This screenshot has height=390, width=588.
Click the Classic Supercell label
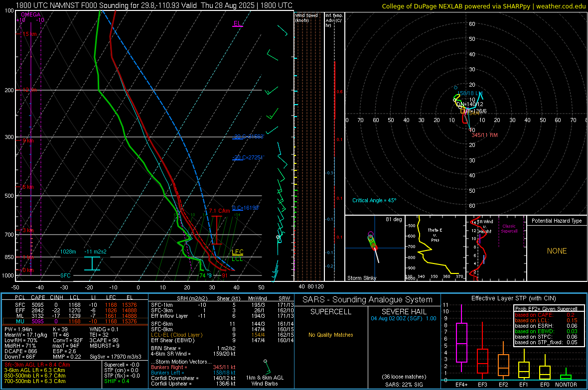[x=509, y=229]
